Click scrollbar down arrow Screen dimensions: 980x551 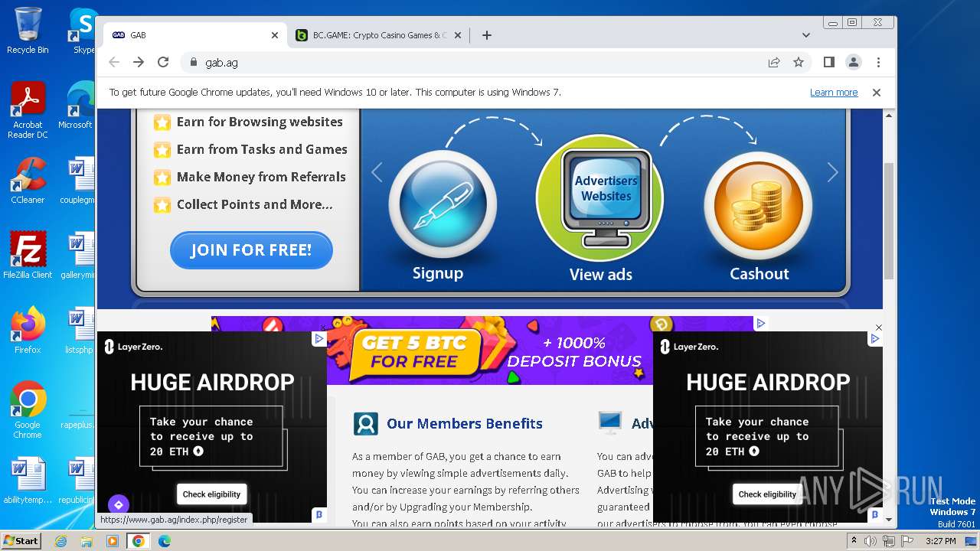(889, 518)
